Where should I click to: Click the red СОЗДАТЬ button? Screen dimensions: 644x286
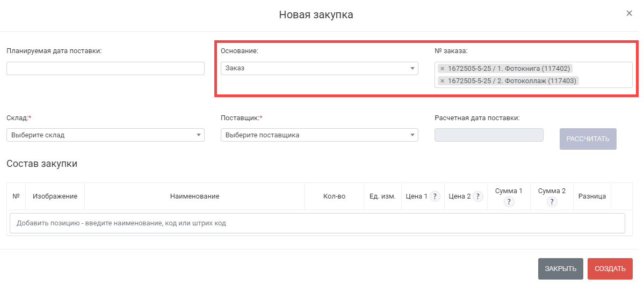tap(610, 269)
